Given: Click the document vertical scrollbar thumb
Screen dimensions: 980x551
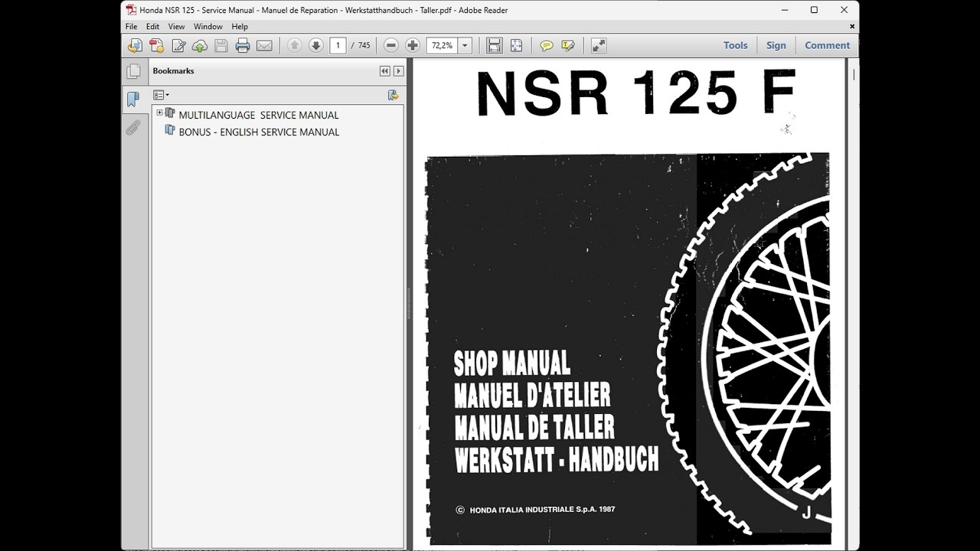Looking at the screenshot, I should click(x=853, y=74).
